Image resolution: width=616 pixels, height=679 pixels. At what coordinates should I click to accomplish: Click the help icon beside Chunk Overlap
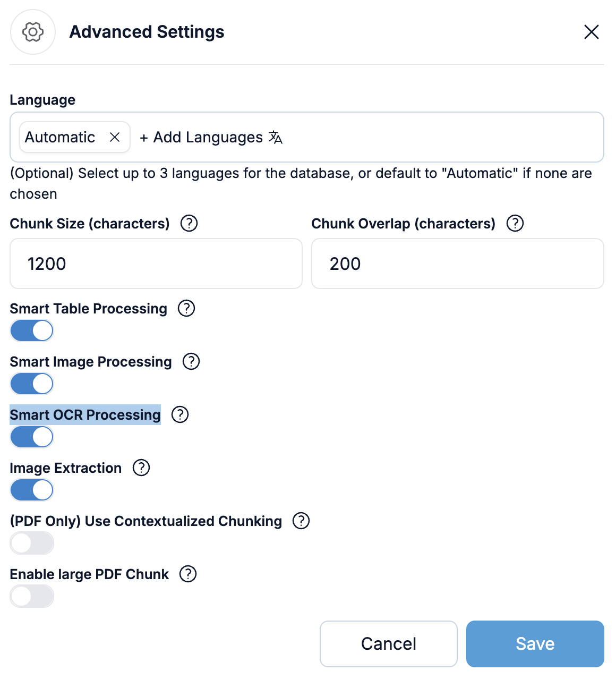pyautogui.click(x=515, y=223)
